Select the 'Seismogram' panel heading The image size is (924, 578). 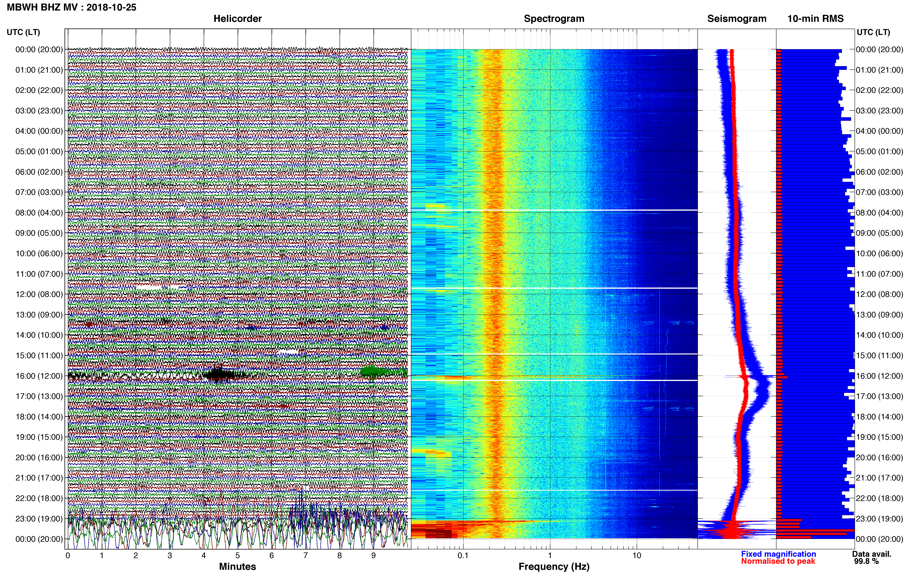[x=737, y=19]
